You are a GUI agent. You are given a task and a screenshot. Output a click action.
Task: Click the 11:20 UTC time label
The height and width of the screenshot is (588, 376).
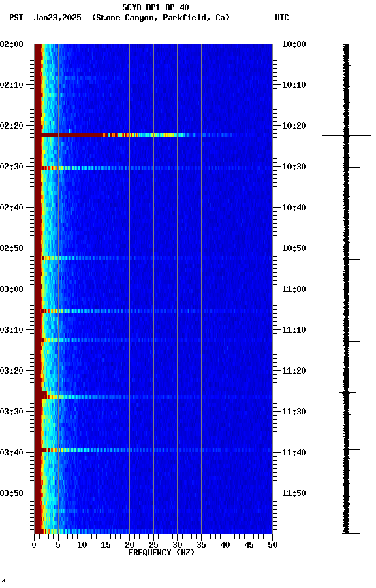pyautogui.click(x=294, y=372)
